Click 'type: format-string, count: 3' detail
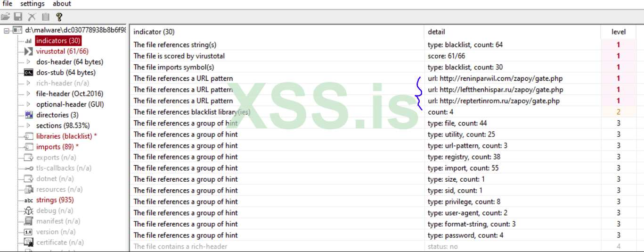Image resolution: width=644 pixels, height=252 pixels. tap(472, 224)
